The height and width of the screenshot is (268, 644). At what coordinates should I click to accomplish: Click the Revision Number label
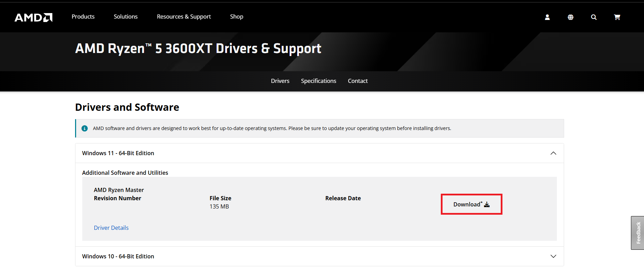[117, 198]
